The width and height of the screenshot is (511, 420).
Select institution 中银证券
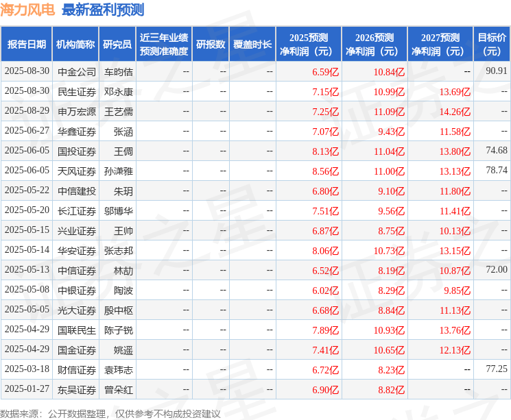77,291
